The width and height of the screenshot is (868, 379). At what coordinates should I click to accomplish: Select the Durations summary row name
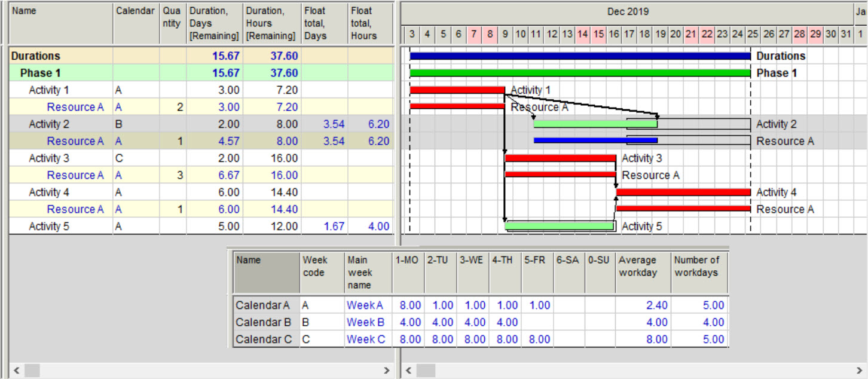tap(35, 56)
